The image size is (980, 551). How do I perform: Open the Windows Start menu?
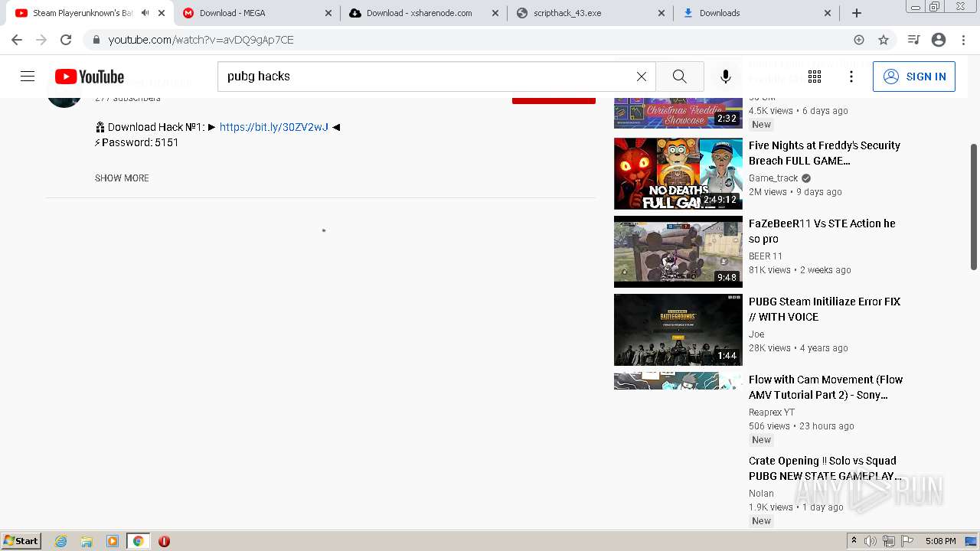(x=21, y=541)
